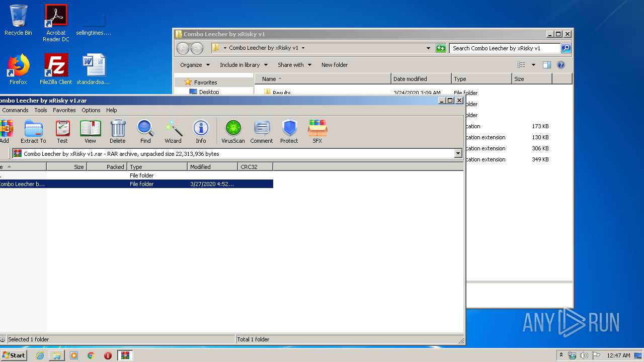This screenshot has height=362, width=644.
Task: Click the media player taskbar icon
Action: [x=74, y=355]
